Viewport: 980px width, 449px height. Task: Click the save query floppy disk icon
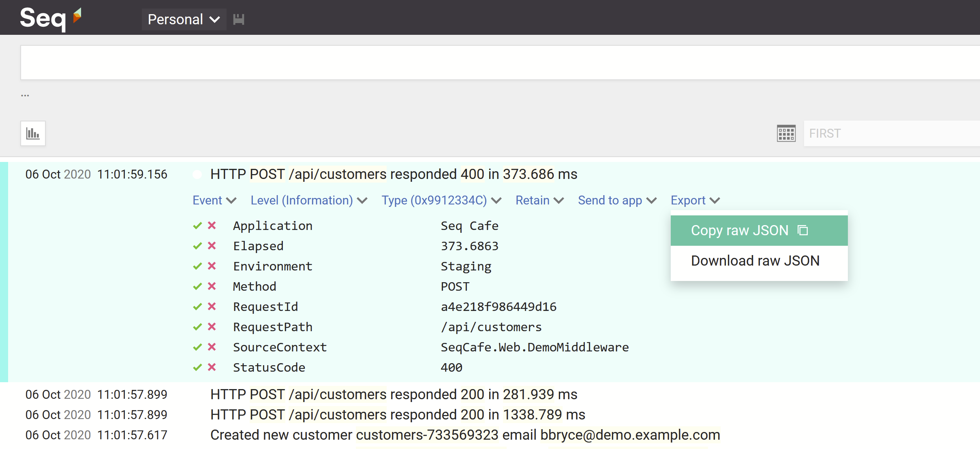pyautogui.click(x=238, y=19)
